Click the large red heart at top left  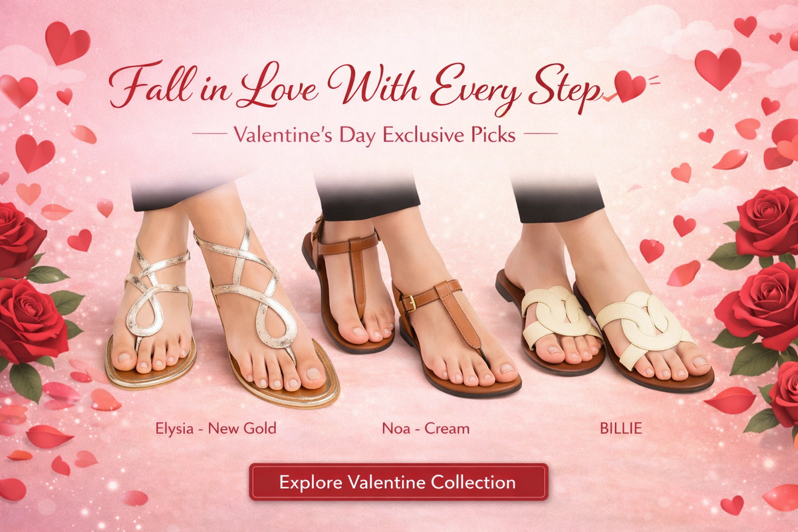coord(67,43)
